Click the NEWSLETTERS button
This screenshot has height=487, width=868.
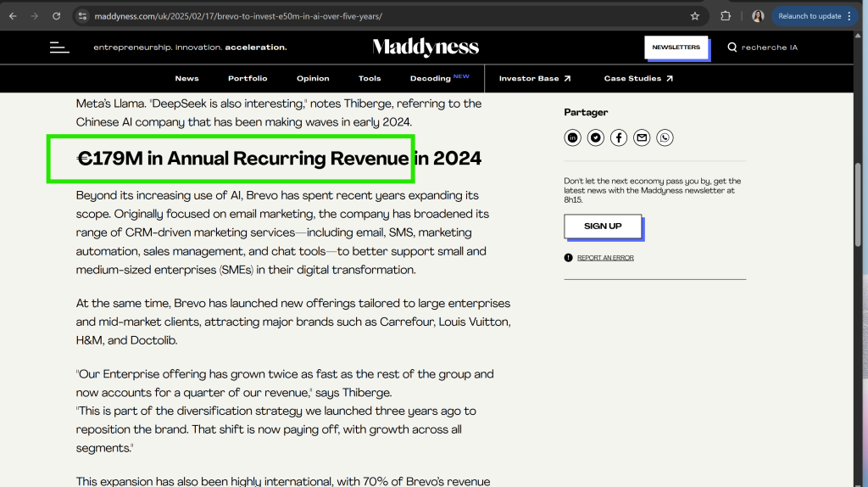pyautogui.click(x=676, y=48)
